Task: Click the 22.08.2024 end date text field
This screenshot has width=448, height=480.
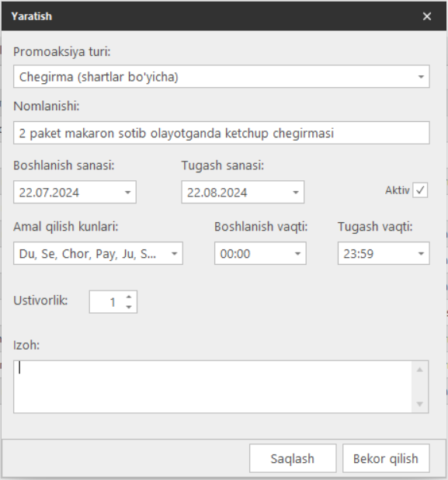Action: [236, 193]
